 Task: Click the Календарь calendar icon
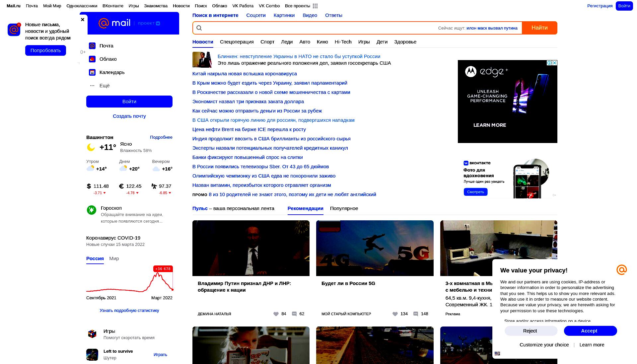(92, 72)
